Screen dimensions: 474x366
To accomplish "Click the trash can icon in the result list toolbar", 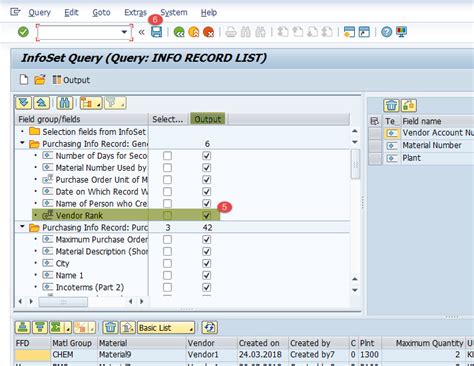I will coord(110,328).
